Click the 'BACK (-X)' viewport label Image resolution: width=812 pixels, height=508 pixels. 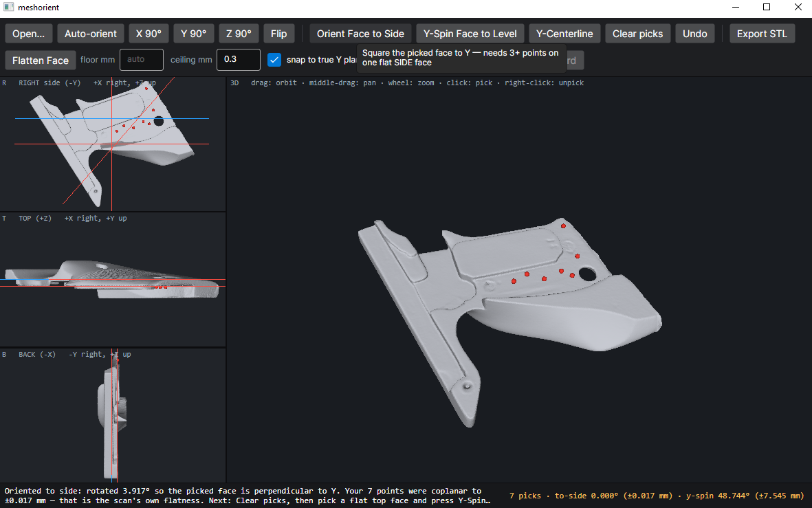pyautogui.click(x=36, y=355)
